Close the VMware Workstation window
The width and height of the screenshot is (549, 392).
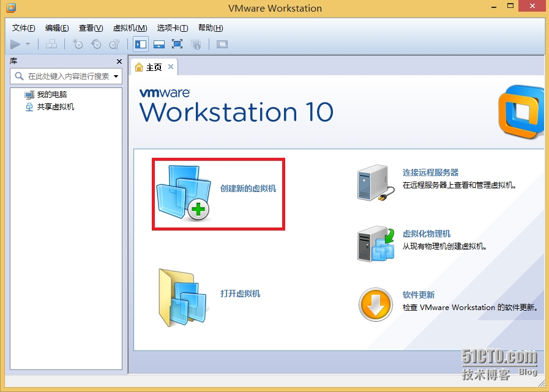(x=532, y=6)
